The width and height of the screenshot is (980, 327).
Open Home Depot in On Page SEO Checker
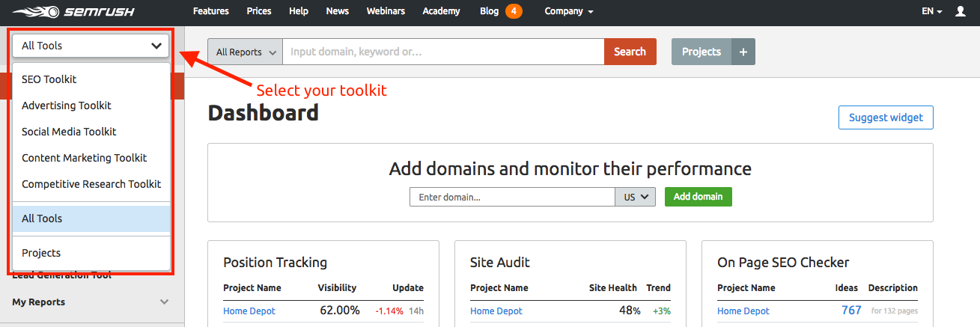coord(743,311)
